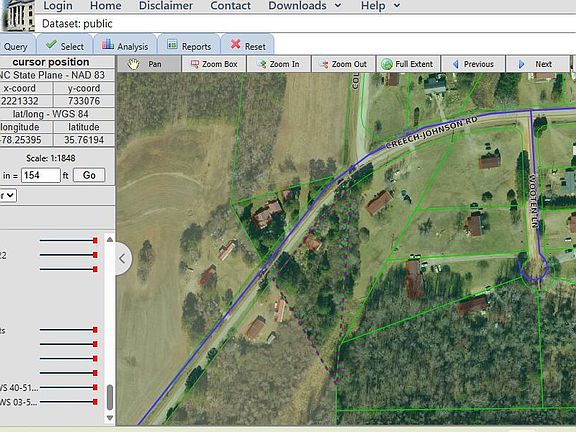
Task: Adjust the WS 03-5 layer opacity slider
Action: [x=68, y=402]
